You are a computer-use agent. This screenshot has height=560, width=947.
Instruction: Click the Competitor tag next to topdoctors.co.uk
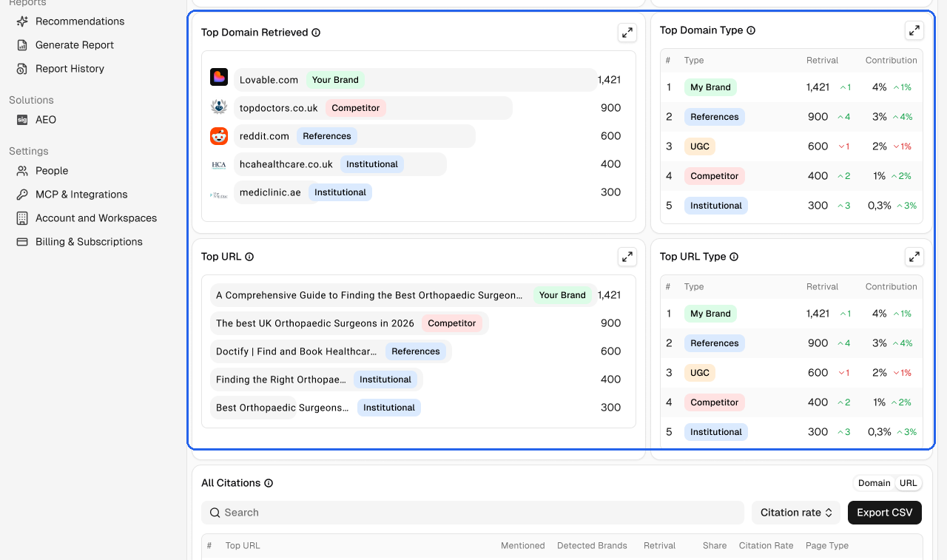(356, 108)
